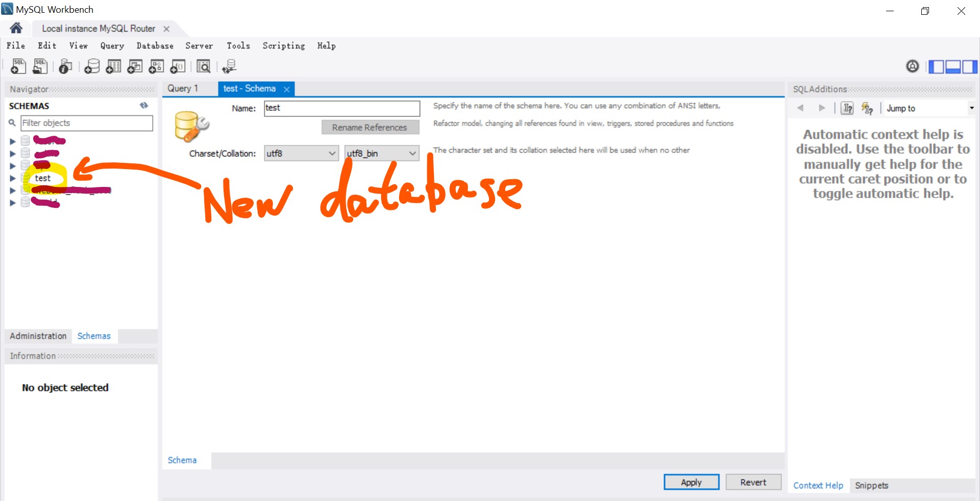Open the File menu

(16, 45)
